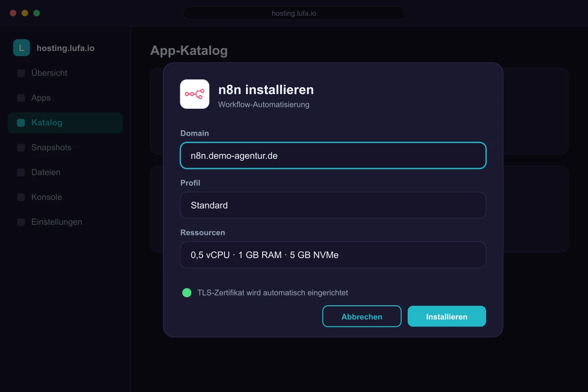Image resolution: width=588 pixels, height=392 pixels.
Task: Click the Workflow-Automatisierung subtitle
Action: point(264,104)
